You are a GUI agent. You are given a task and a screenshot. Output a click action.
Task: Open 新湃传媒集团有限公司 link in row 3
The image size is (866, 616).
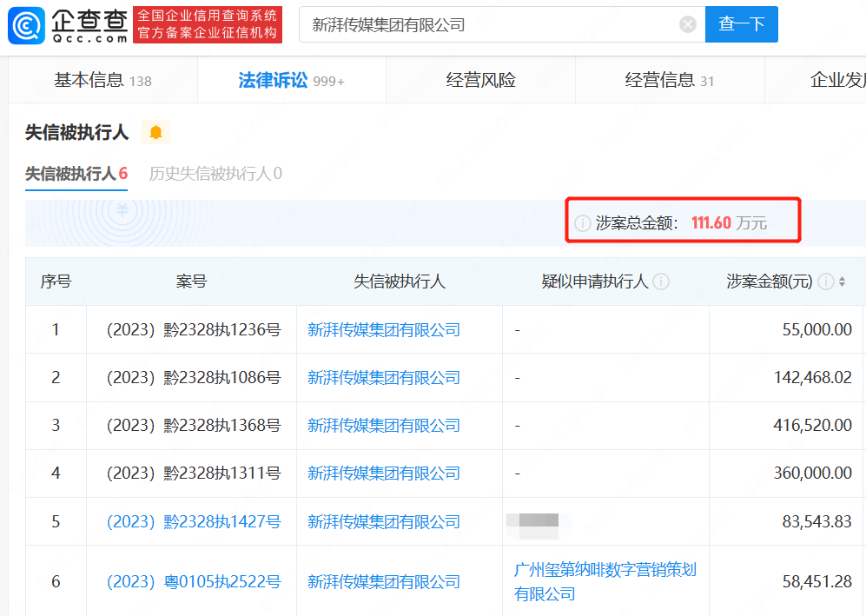(384, 426)
